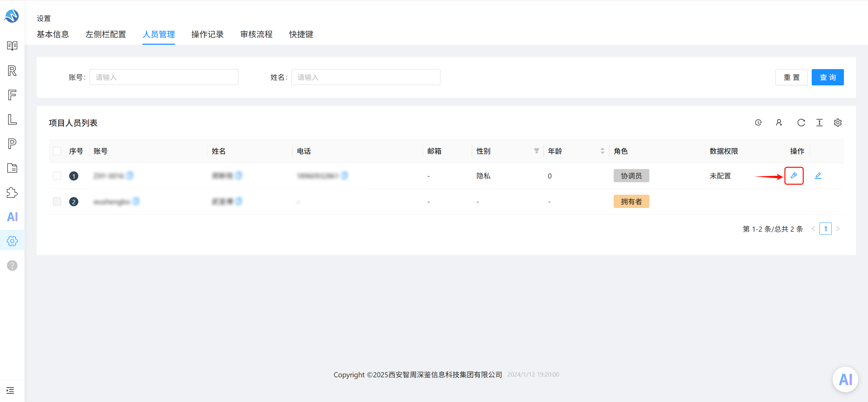Screen dimensions: 868x402
Task: Switch to the 快捷键 tab
Action: click(x=301, y=34)
